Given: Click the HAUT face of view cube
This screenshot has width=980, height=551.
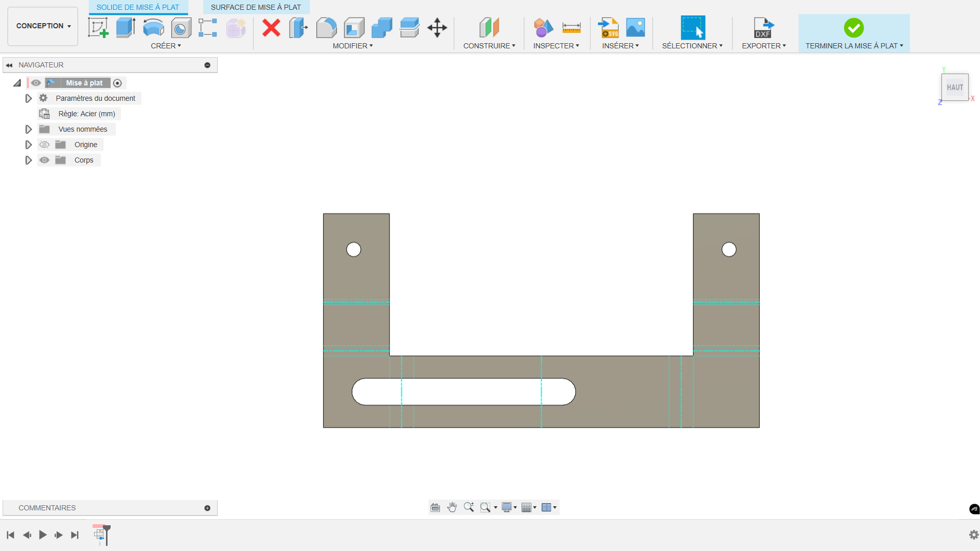Looking at the screenshot, I should (x=954, y=87).
